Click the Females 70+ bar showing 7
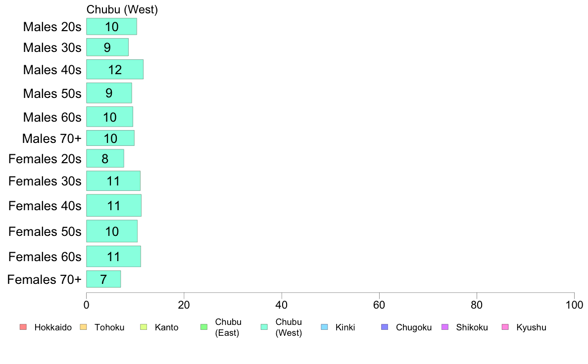This screenshot has height=364, width=588. tap(103, 279)
